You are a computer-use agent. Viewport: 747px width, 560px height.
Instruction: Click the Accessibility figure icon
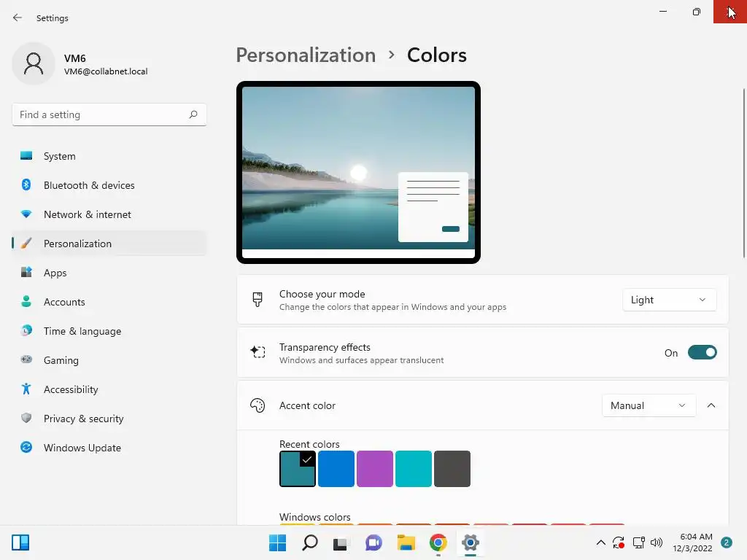pos(26,389)
